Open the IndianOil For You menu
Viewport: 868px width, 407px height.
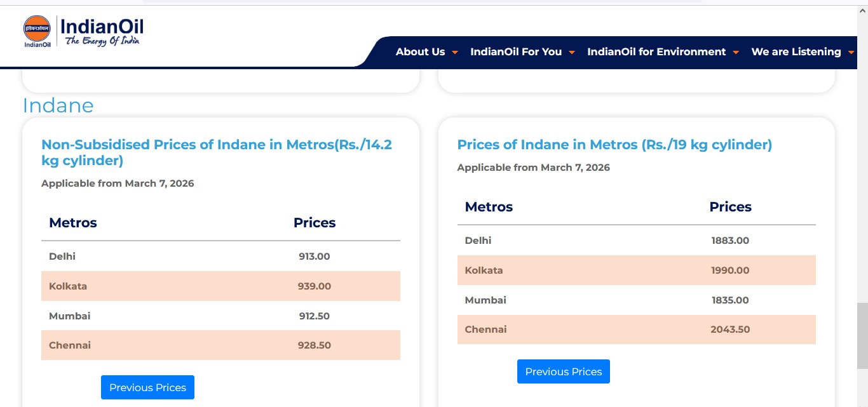coord(516,52)
